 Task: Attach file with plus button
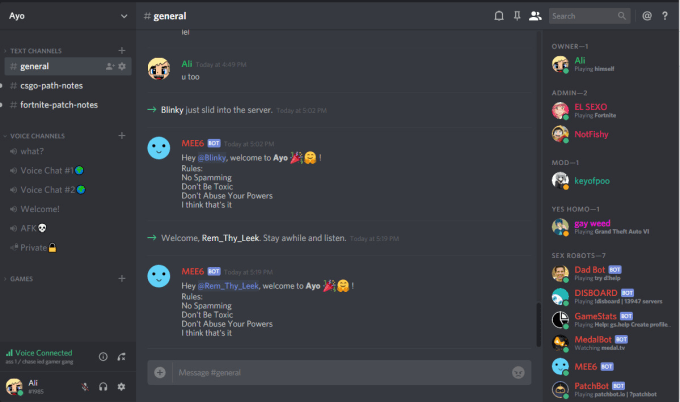(x=160, y=373)
